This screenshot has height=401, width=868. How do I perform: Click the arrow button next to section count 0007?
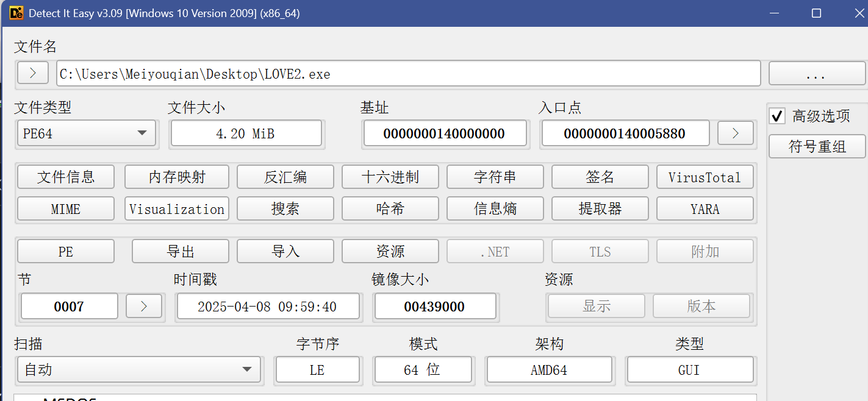(144, 307)
